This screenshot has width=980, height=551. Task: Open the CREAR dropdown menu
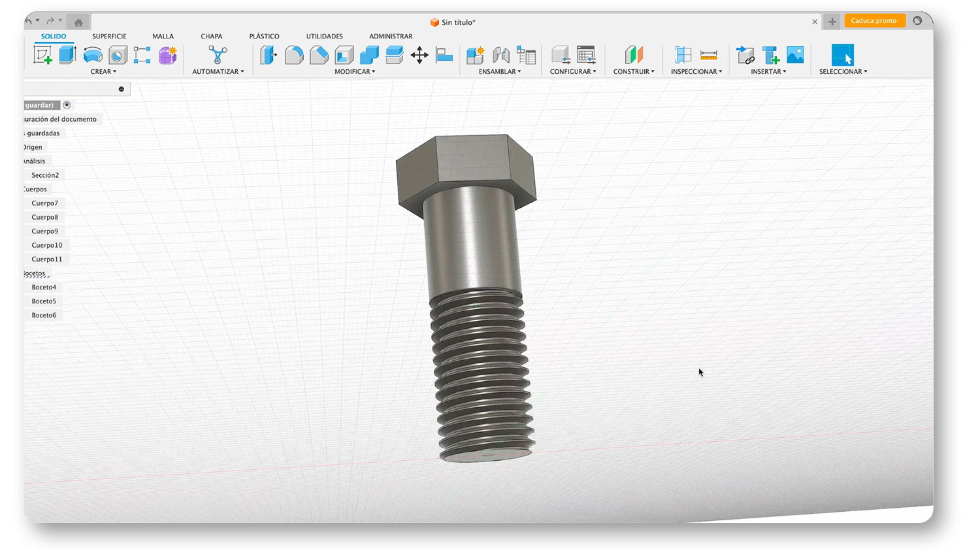(103, 72)
